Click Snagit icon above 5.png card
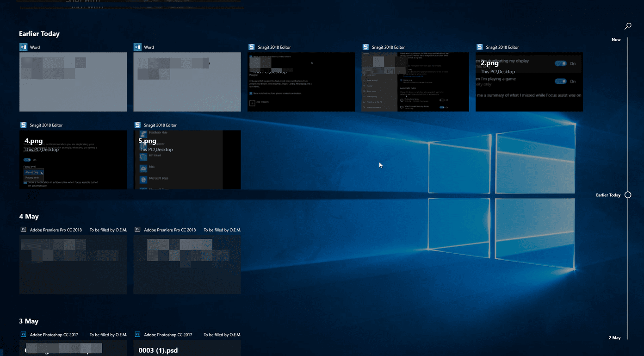This screenshot has width=644, height=356. (x=137, y=125)
